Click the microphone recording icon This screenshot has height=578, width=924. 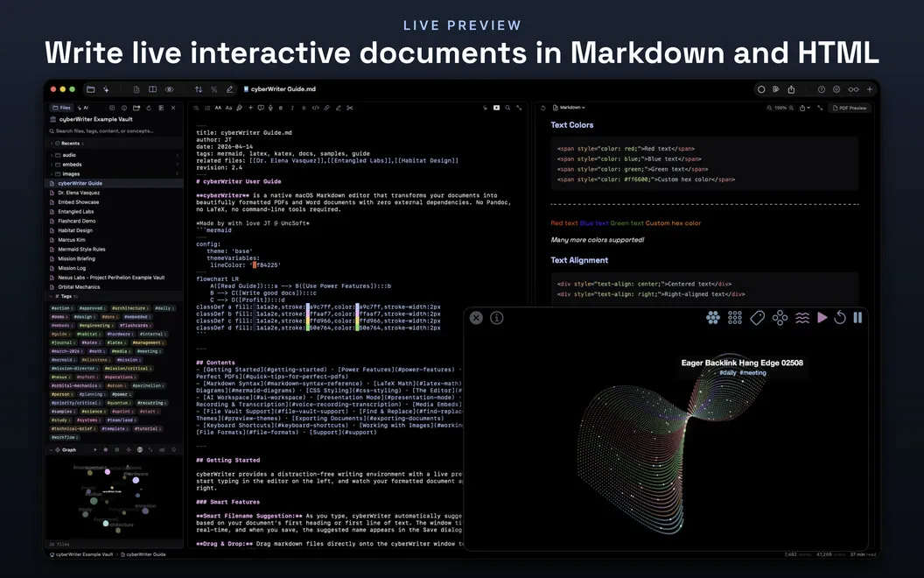[x=270, y=108]
